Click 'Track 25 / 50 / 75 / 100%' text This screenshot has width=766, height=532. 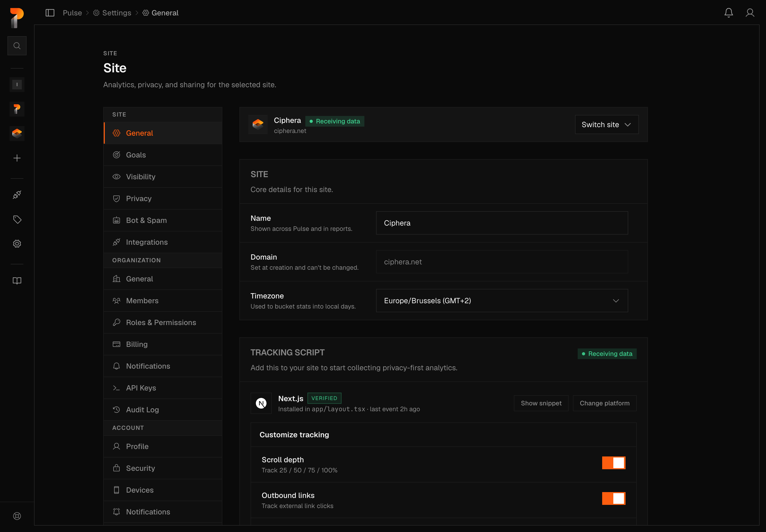(299, 470)
